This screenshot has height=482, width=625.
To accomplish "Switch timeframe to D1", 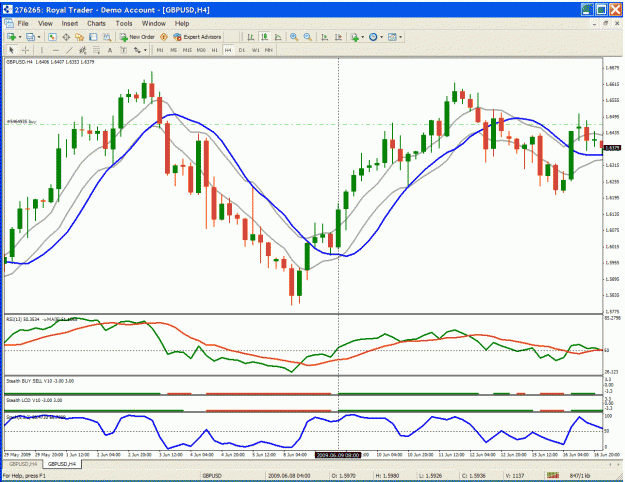I will (x=242, y=50).
